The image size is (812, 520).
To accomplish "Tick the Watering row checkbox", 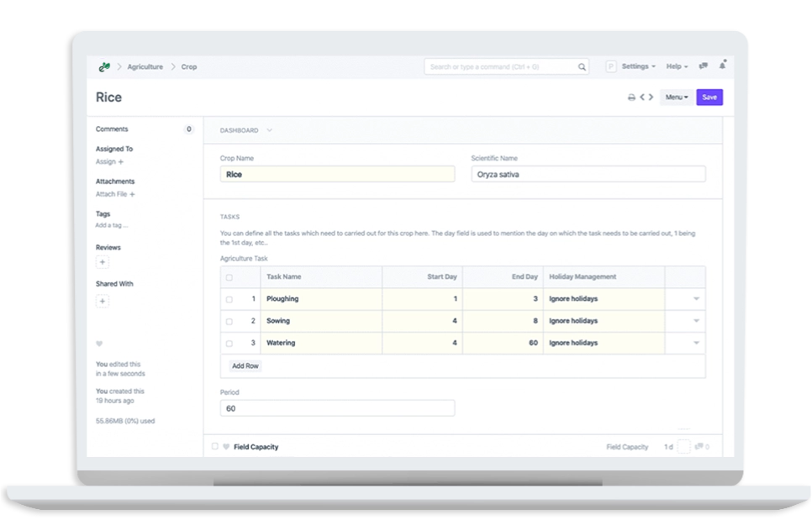I will coord(229,344).
